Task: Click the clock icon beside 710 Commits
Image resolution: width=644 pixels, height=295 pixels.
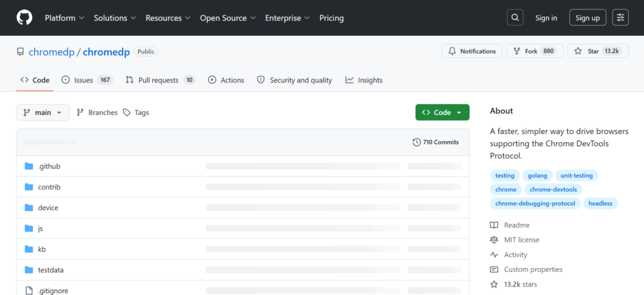Action: point(416,142)
